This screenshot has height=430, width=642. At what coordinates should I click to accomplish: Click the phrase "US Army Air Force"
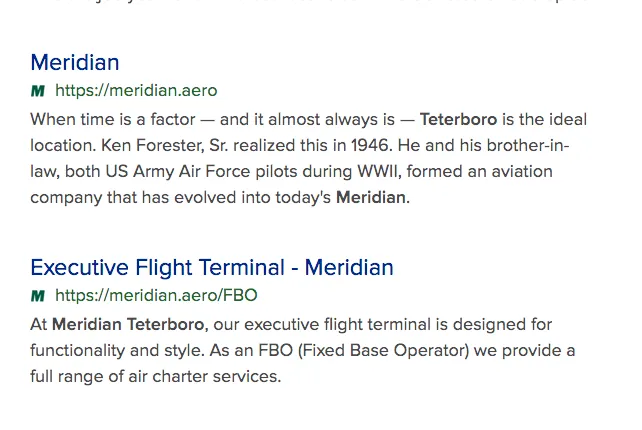pos(178,172)
